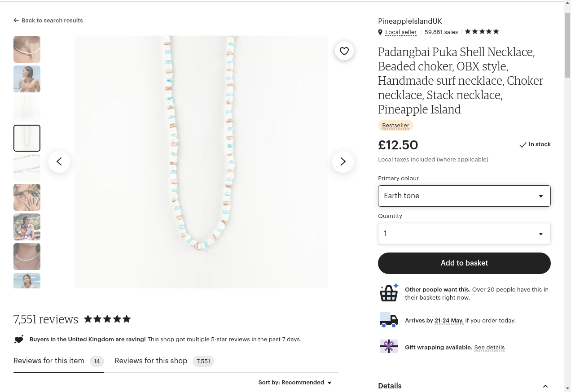Select thumbnail of hand on neck with necklace
The width and height of the screenshot is (571, 392).
click(27, 197)
